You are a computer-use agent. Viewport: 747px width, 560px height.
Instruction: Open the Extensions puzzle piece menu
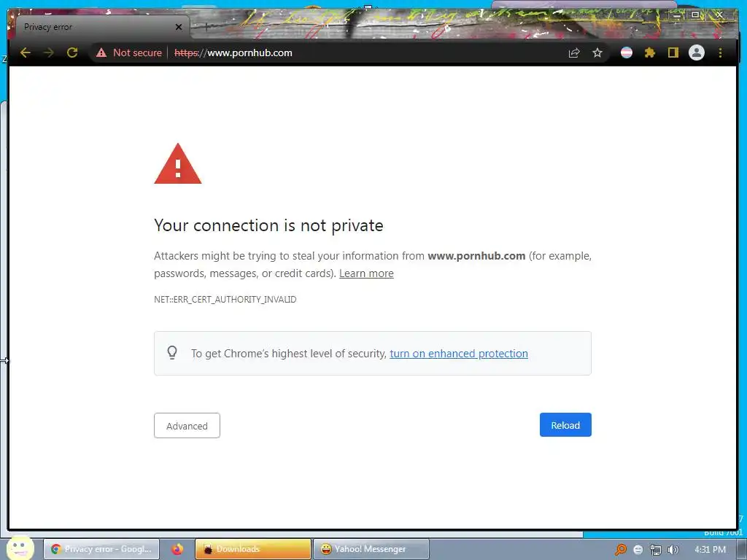(650, 52)
